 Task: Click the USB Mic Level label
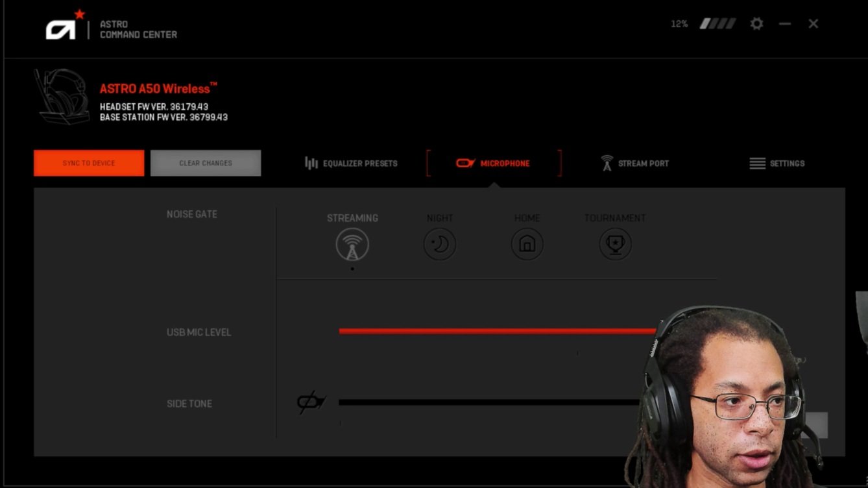[x=199, y=332]
